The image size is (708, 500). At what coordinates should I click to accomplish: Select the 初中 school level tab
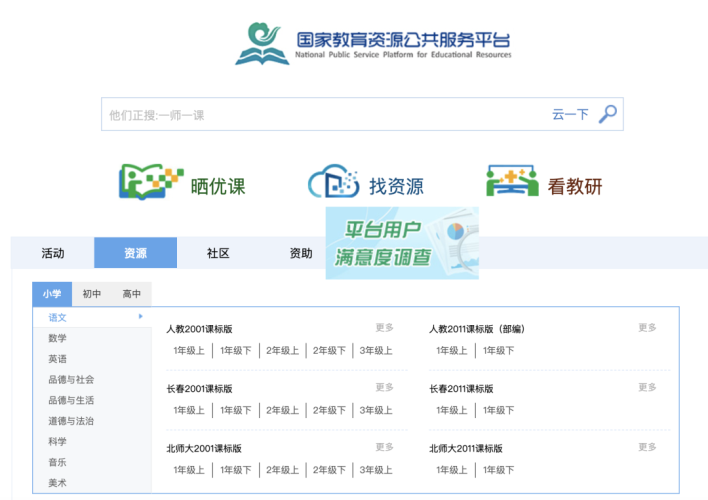tap(92, 294)
